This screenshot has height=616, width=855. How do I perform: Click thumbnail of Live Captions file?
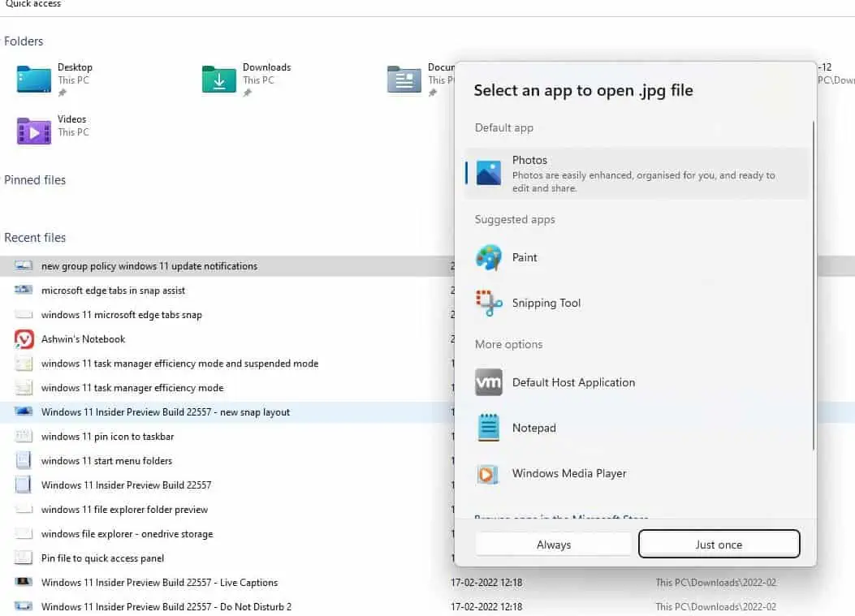24,582
